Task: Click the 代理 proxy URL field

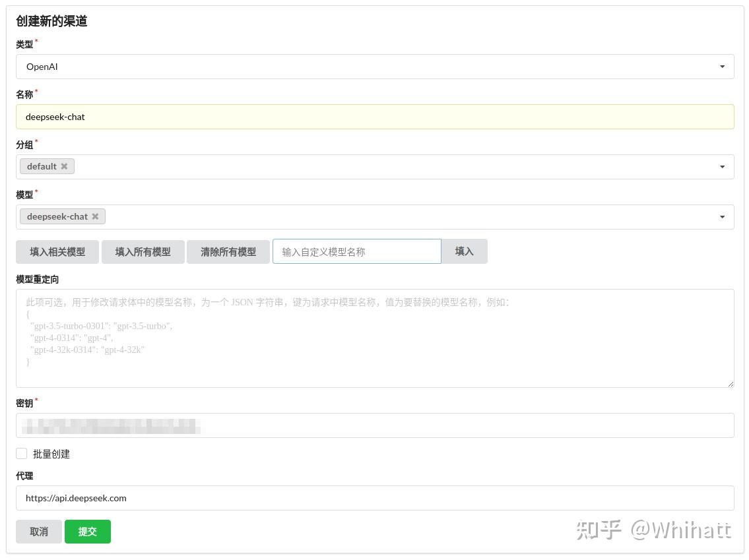Action: click(375, 498)
